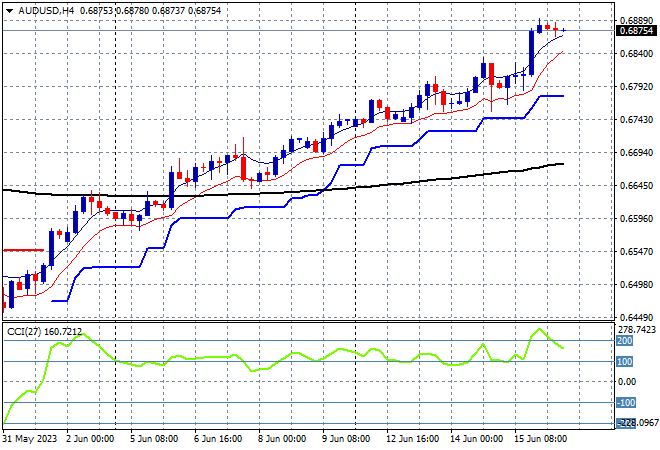Click the 0.68400 price scale label
This screenshot has width=660, height=450.
coord(636,53)
